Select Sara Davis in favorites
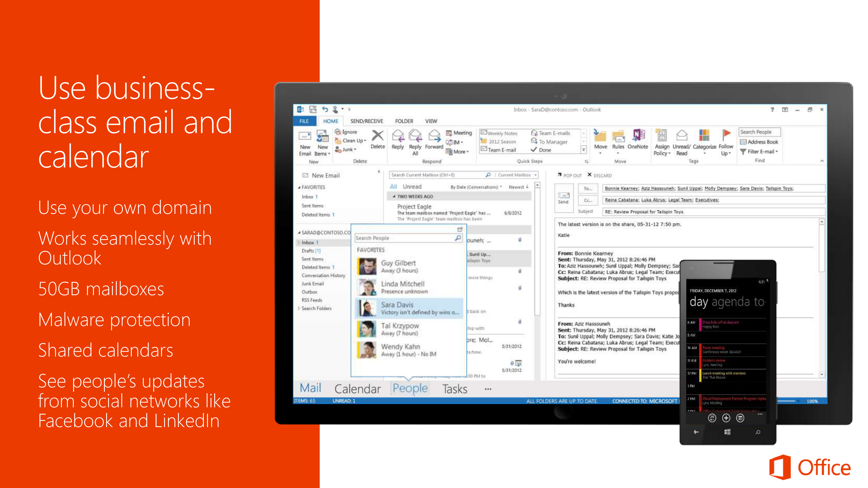 pyautogui.click(x=409, y=308)
